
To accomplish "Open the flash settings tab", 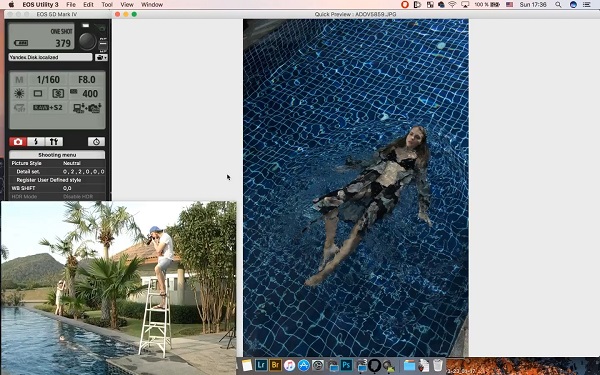I will 36,142.
